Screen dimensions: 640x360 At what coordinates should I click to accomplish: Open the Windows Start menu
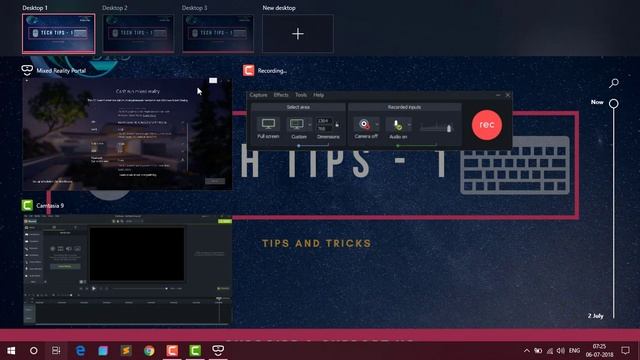[11, 351]
